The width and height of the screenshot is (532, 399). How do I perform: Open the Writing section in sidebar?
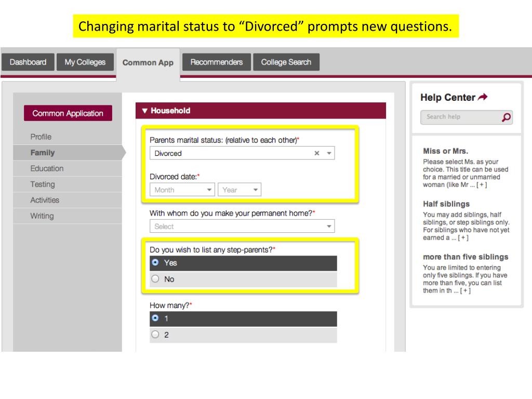coord(68,216)
